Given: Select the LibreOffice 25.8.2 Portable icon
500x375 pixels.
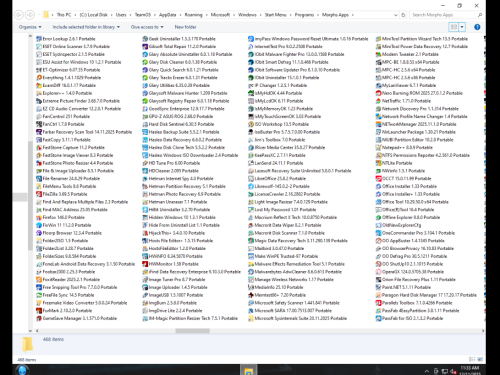Looking at the screenshot, I should tap(251, 179).
